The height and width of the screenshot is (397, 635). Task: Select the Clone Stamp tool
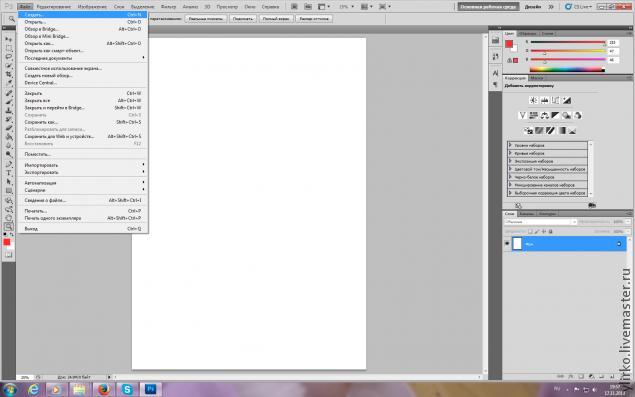(9, 111)
